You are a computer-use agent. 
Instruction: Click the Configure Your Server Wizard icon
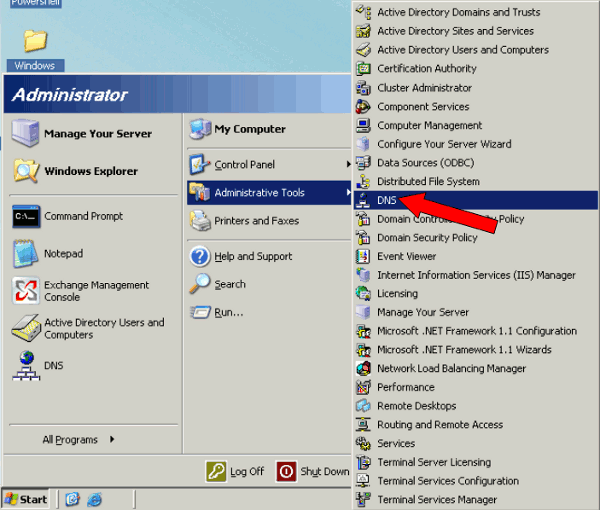coord(363,144)
